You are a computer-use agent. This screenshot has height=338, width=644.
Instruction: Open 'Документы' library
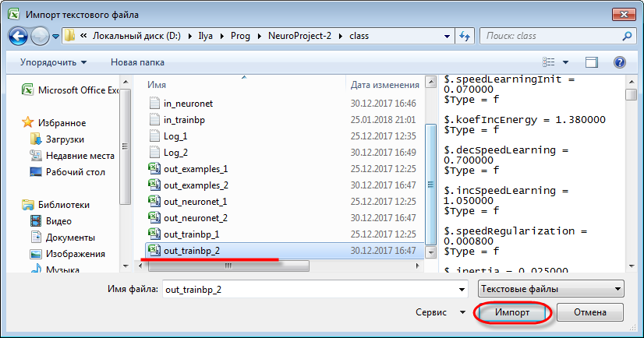point(62,238)
